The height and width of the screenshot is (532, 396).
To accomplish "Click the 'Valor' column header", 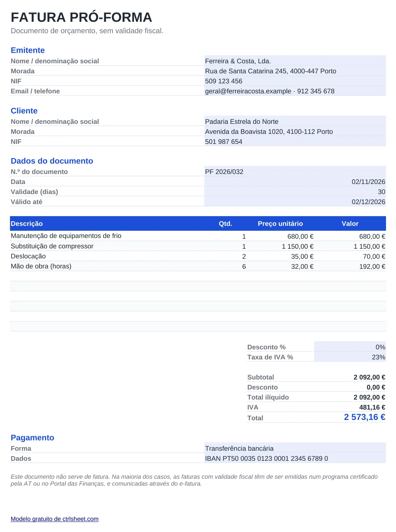I will tap(350, 223).
